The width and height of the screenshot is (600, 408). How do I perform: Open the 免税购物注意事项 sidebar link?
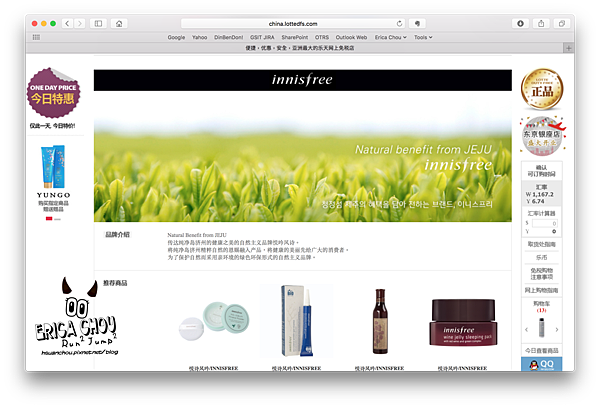[x=541, y=274]
